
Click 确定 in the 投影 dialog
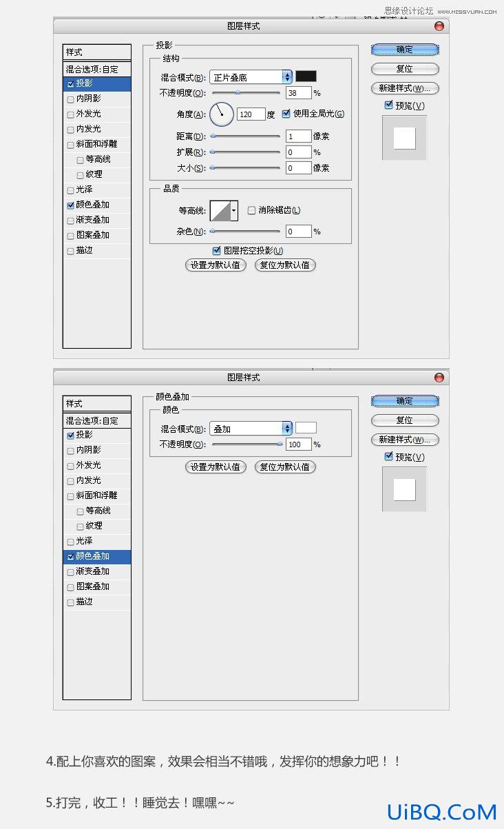tap(405, 50)
